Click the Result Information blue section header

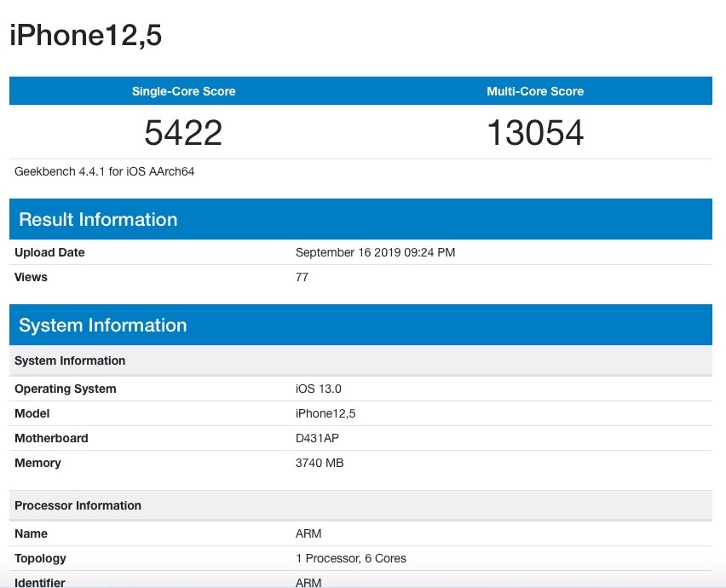(98, 219)
